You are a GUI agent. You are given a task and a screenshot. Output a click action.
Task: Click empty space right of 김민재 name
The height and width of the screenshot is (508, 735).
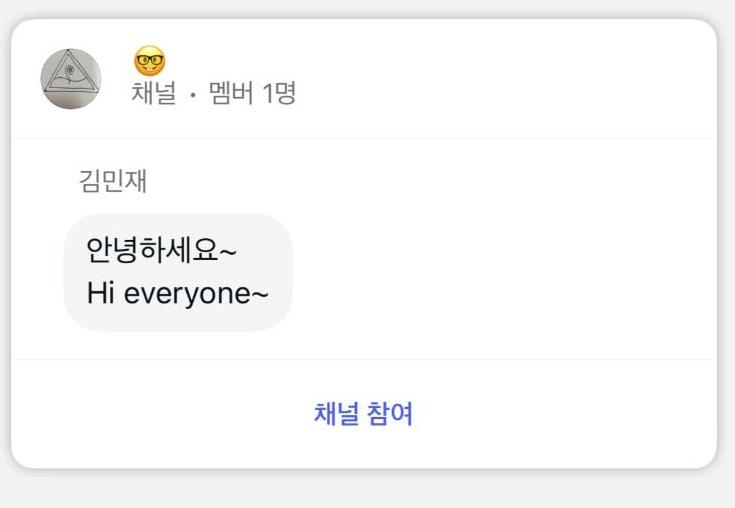coord(400,181)
